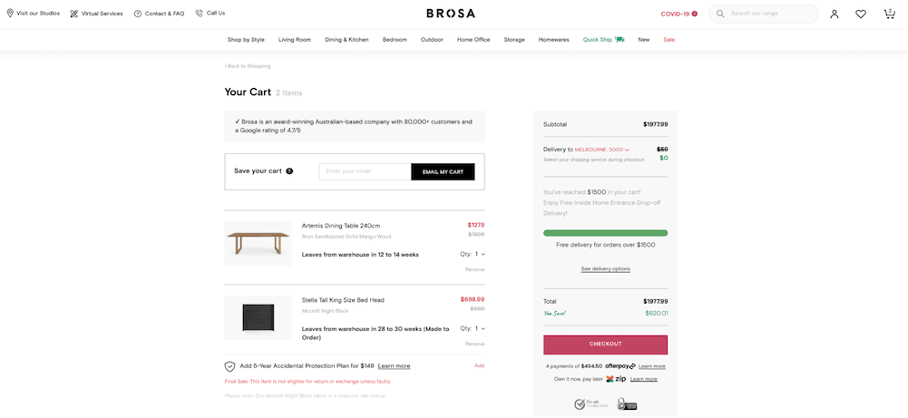Screen dimensions: 908x418
Task: Open the shopping cart icon
Action: [889, 14]
